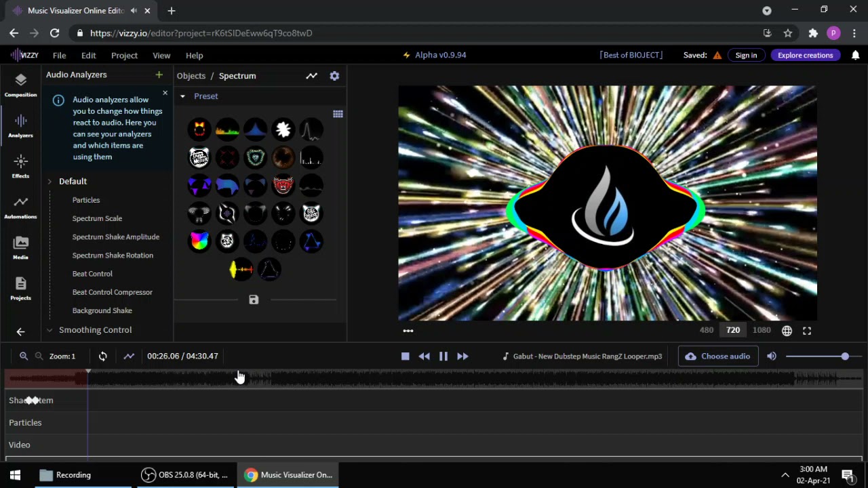Click the save preset floppy disk icon
This screenshot has width=868, height=488.
click(x=254, y=300)
